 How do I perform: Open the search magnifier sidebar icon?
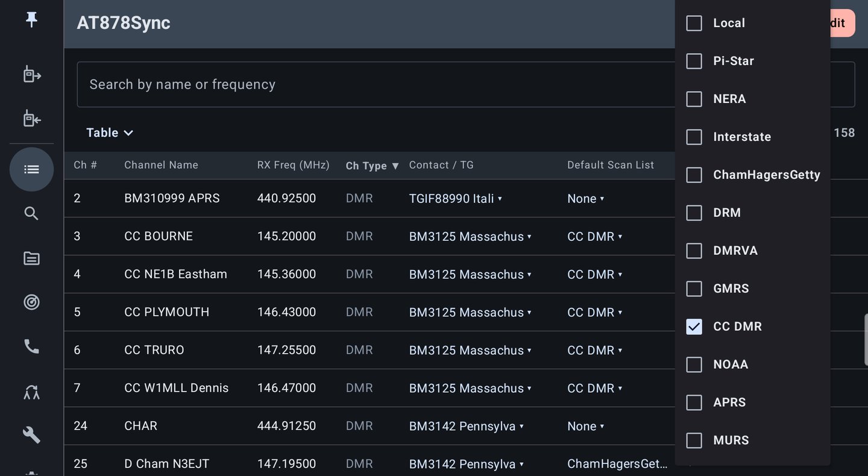coord(31,213)
